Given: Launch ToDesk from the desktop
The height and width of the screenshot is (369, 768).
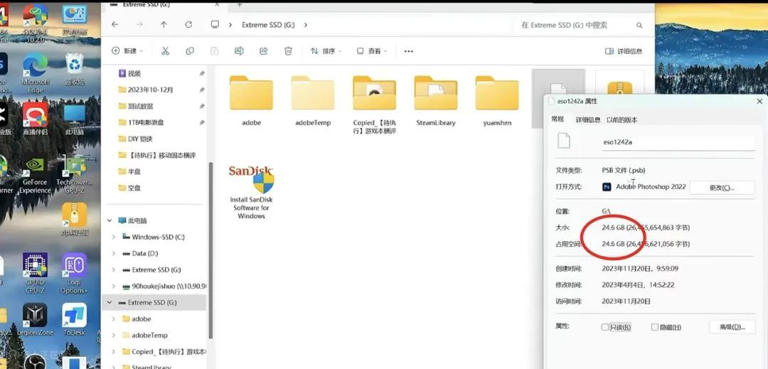Looking at the screenshot, I should pos(74,320).
